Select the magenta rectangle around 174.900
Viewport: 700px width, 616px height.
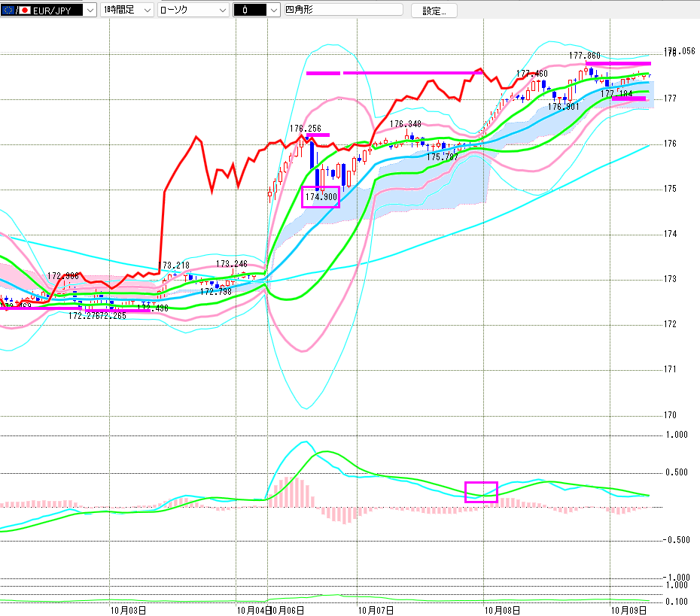(321, 196)
